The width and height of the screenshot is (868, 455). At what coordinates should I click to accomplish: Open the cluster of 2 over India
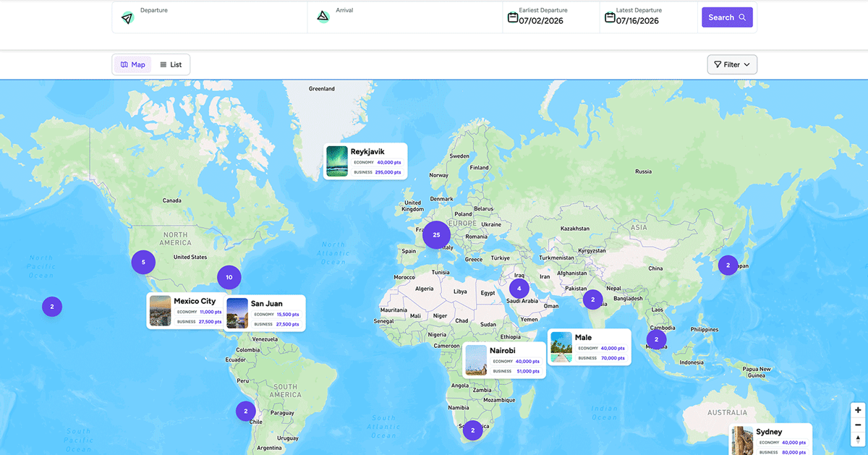[x=592, y=299]
